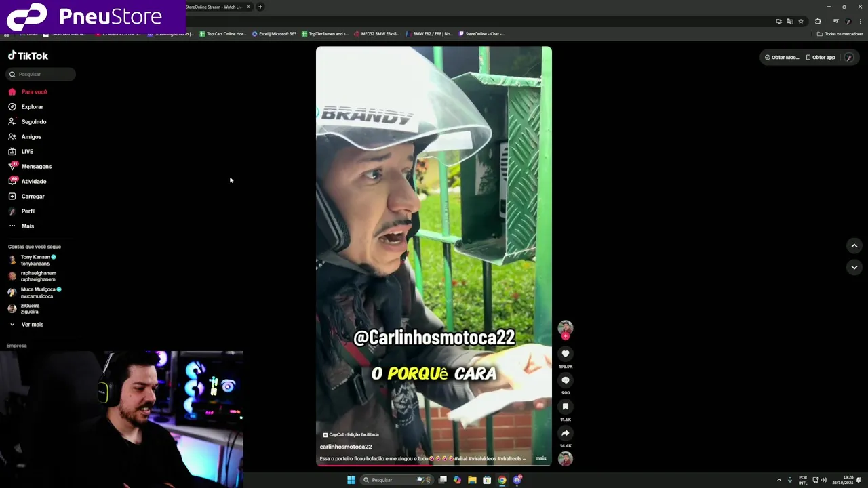Open the BMW E82 / E88 bookmark
Screen dimensions: 868x488
(430, 33)
